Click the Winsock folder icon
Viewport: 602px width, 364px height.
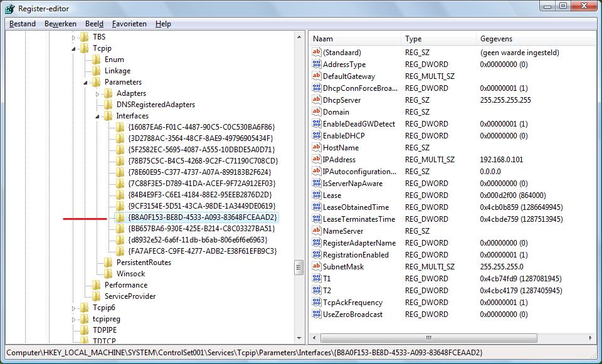(x=108, y=274)
